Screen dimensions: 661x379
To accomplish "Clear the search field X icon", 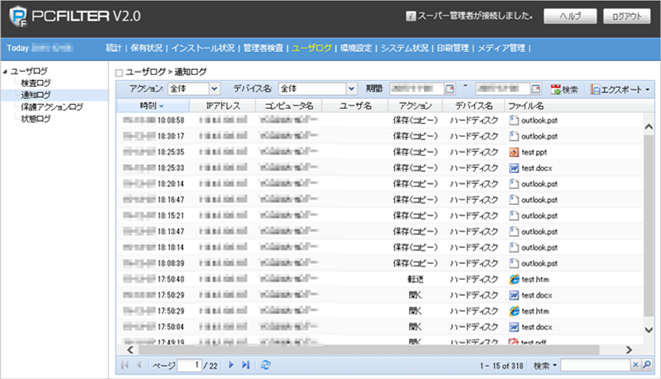I will (x=635, y=365).
